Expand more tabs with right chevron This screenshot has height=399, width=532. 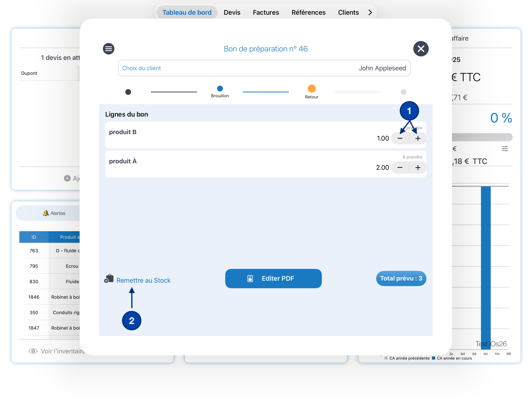click(370, 12)
